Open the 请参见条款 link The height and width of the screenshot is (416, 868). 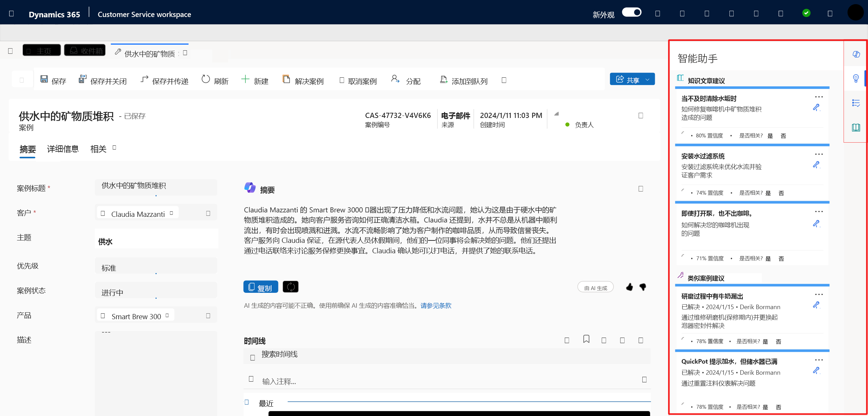(436, 306)
